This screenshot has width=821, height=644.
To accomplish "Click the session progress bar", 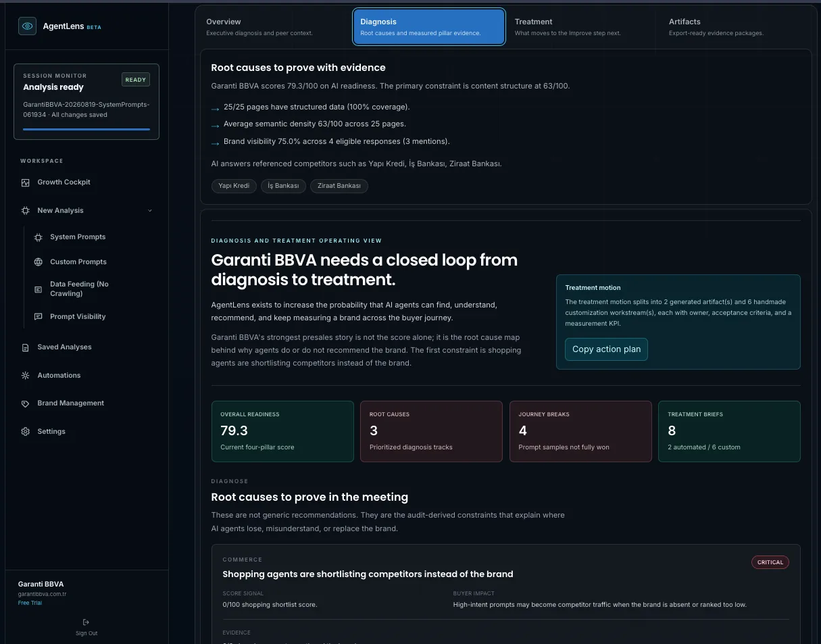I will [x=86, y=129].
